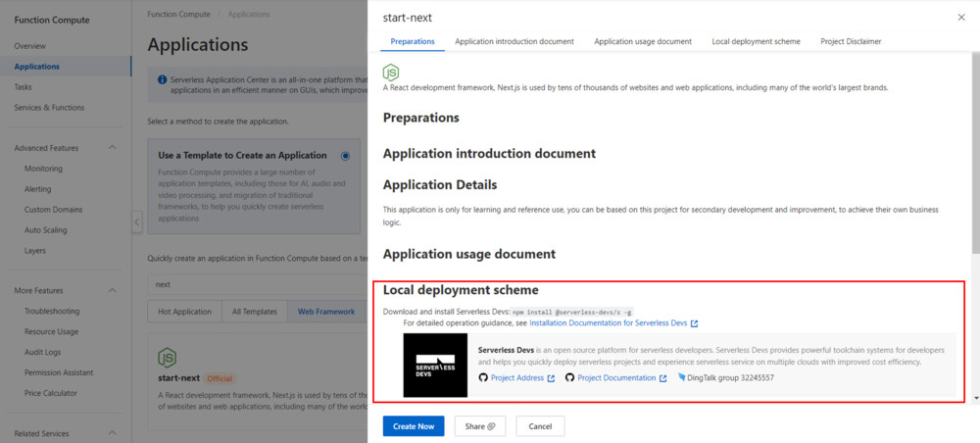Click the info icon in the blue banner
This screenshot has width=980, height=443.
(162, 78)
